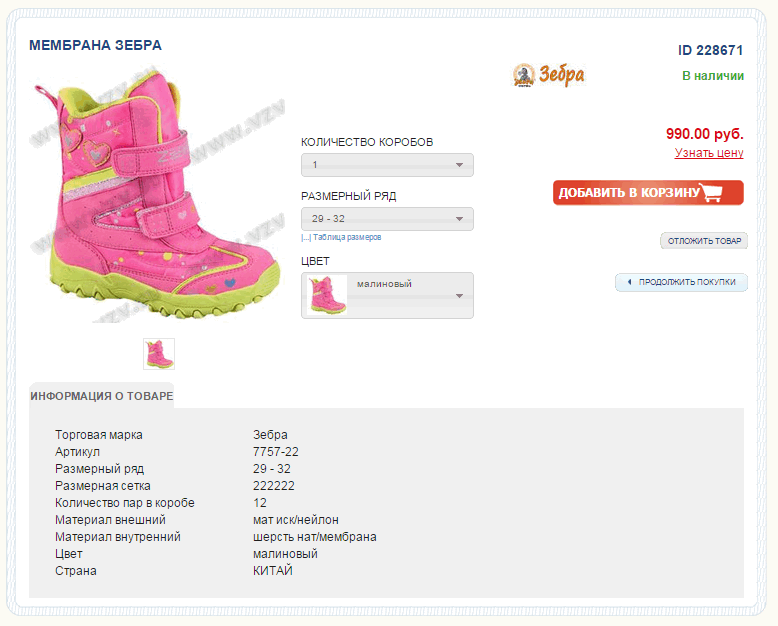Click the Зебра brand logo

tap(549, 75)
